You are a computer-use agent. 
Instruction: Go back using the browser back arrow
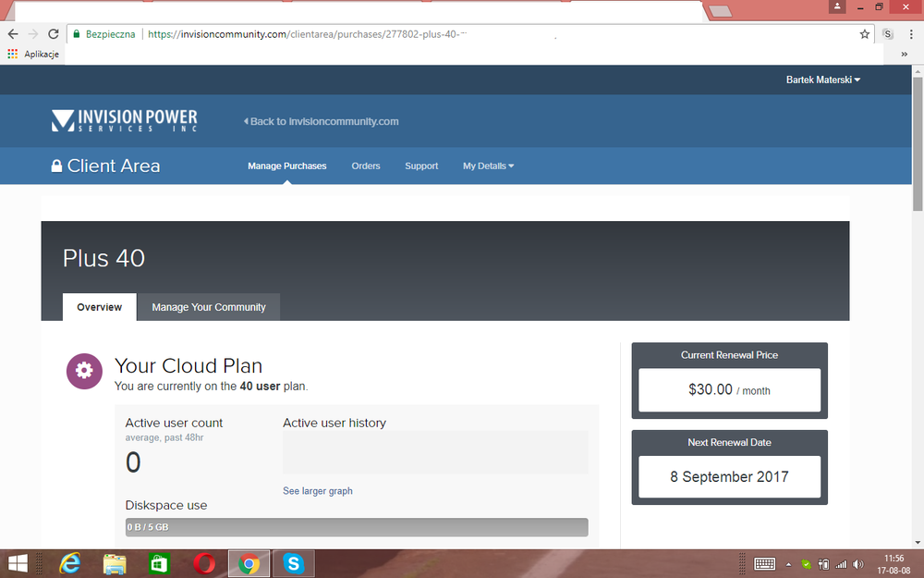pos(12,34)
